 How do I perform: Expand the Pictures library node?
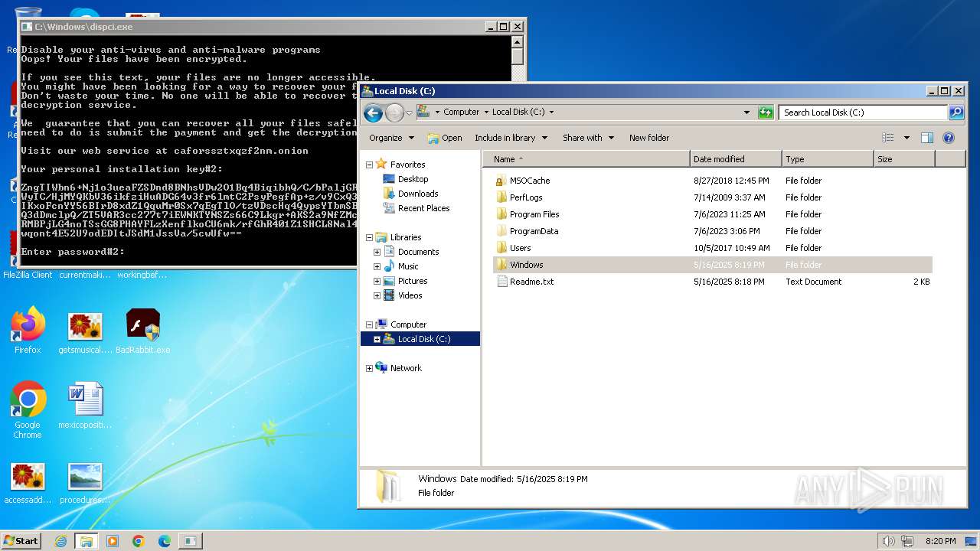[x=377, y=281]
